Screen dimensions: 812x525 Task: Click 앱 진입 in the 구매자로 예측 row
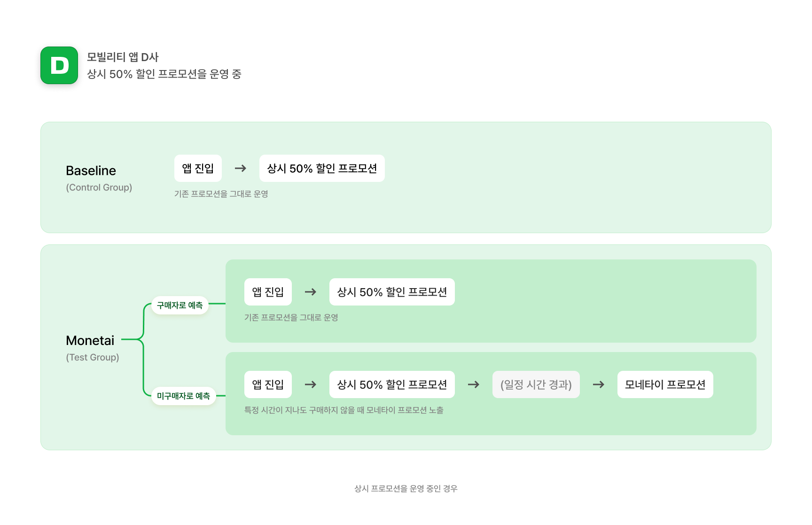(268, 292)
